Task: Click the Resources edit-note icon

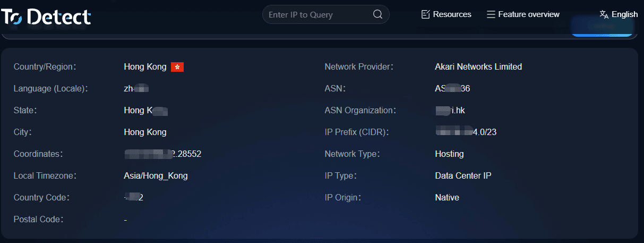Action: pos(425,14)
